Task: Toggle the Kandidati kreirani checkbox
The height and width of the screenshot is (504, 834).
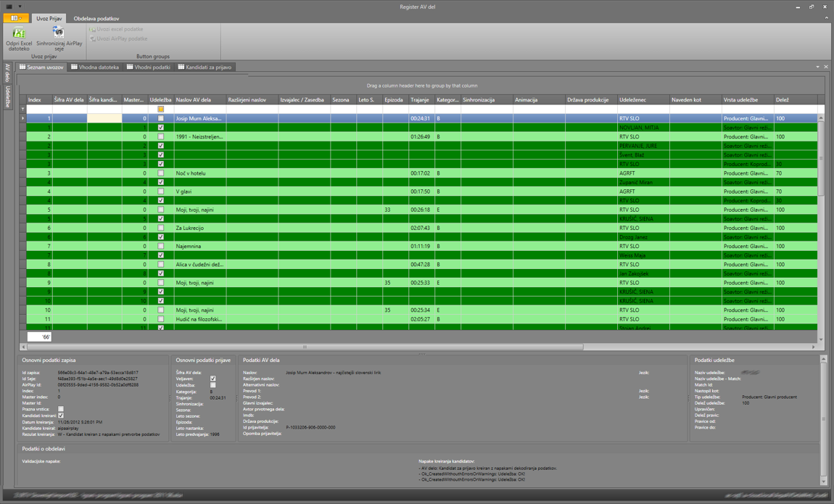Action: pos(61,416)
